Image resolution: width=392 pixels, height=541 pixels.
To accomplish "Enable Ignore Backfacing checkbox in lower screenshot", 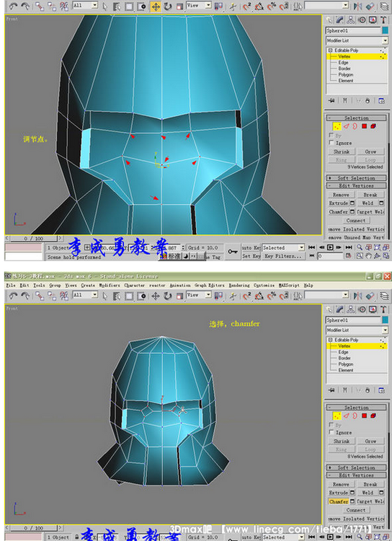I will 331,432.
